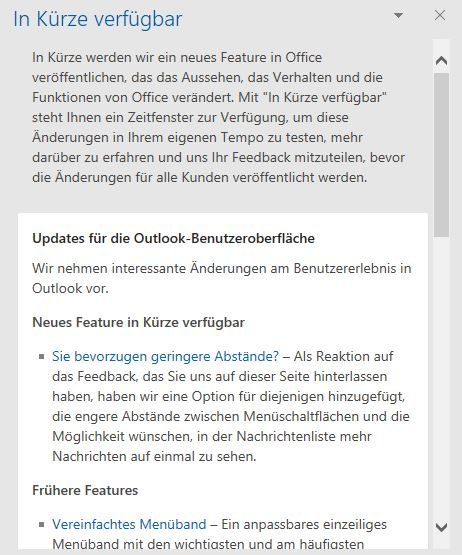Click the Neues Feature in Kürze verfügbar heading
The image size is (462, 555).
tap(138, 322)
